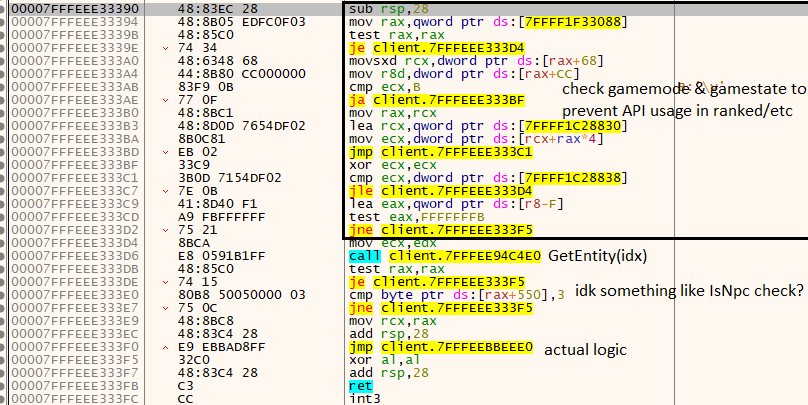Select address 00007FFFEE333A4
This screenshot has height=405, width=808.
75,74
